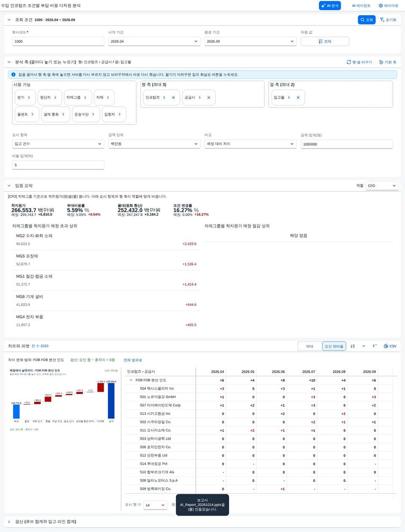The height and width of the screenshot is (532, 405).
Task: Open the 레이아웃 settings gear
Action: point(388,5)
